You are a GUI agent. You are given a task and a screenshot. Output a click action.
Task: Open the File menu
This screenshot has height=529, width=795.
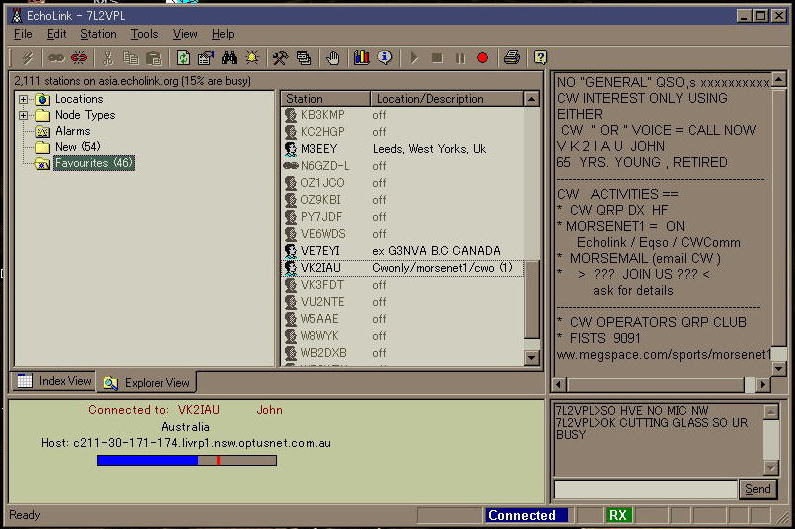23,34
